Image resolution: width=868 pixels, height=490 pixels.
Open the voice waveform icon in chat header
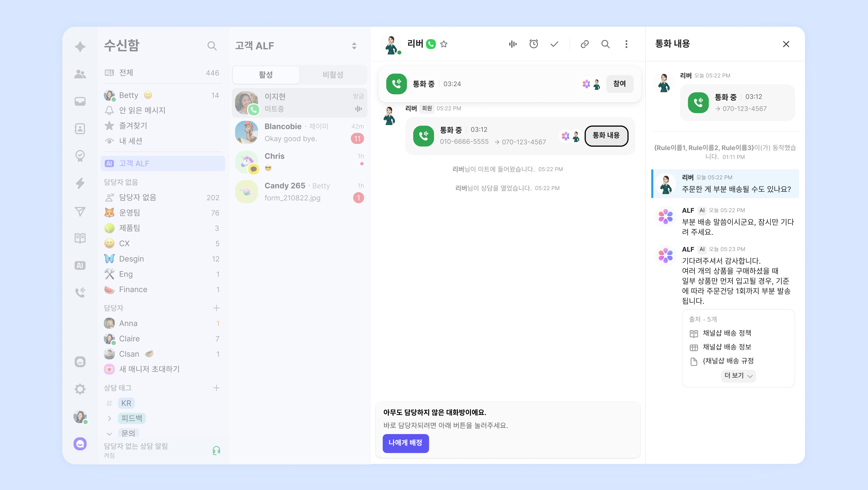(512, 44)
